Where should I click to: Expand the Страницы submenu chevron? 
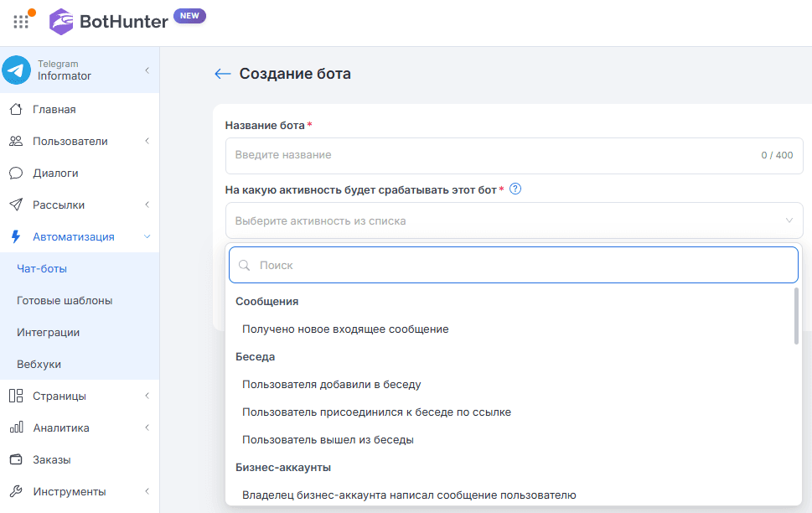[147, 396]
